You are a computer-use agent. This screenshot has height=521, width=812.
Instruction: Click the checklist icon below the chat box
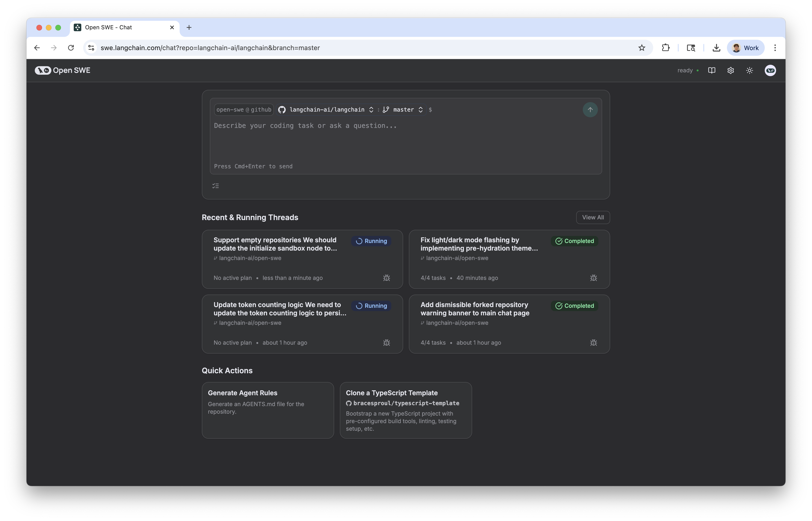click(x=216, y=185)
